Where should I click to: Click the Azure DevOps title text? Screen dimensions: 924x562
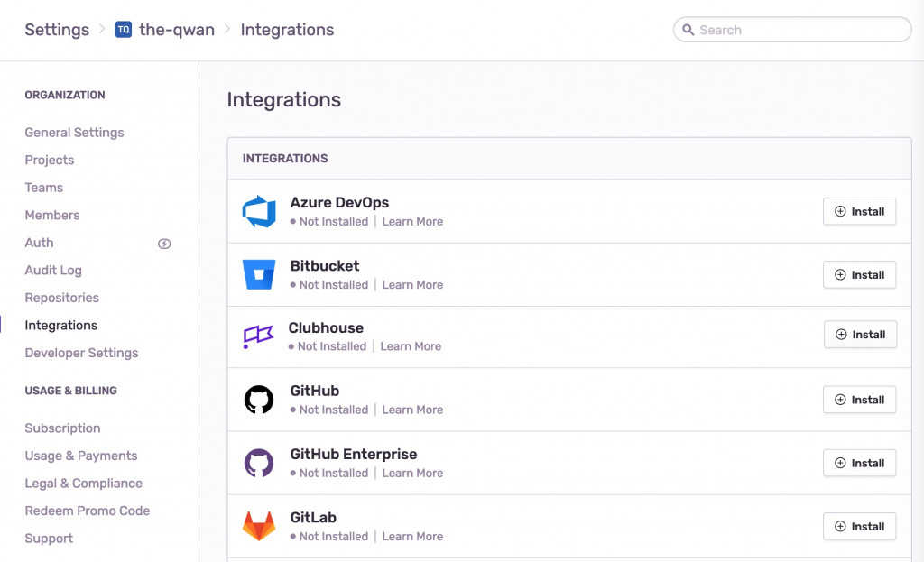(339, 203)
